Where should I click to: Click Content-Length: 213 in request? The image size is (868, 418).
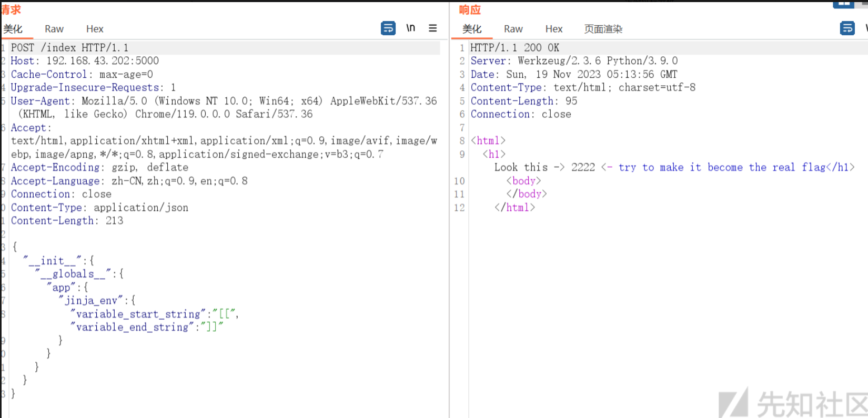pyautogui.click(x=67, y=221)
